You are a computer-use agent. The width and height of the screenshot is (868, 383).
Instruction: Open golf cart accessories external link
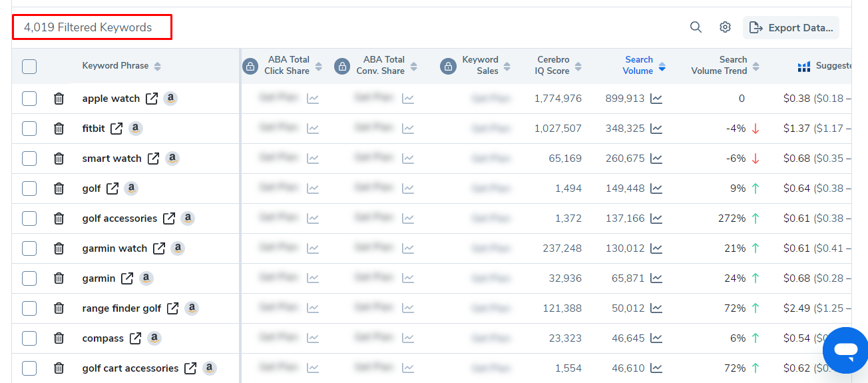pyautogui.click(x=190, y=368)
